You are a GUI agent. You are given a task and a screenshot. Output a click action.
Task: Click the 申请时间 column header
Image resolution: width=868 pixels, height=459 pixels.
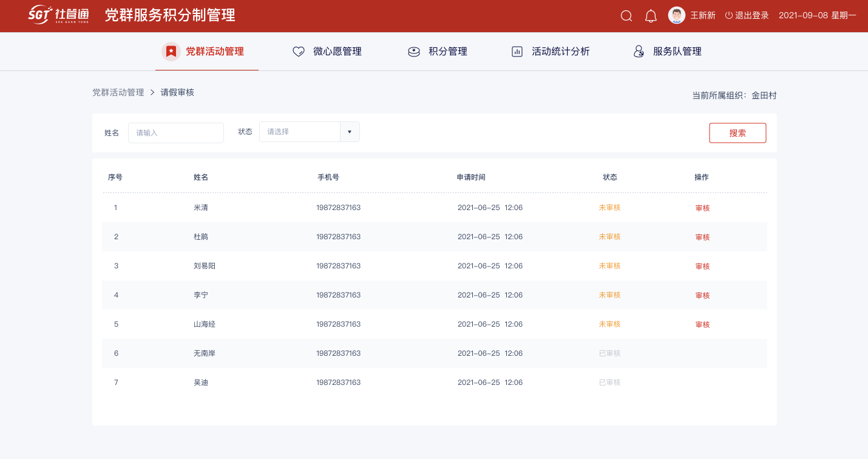(471, 177)
